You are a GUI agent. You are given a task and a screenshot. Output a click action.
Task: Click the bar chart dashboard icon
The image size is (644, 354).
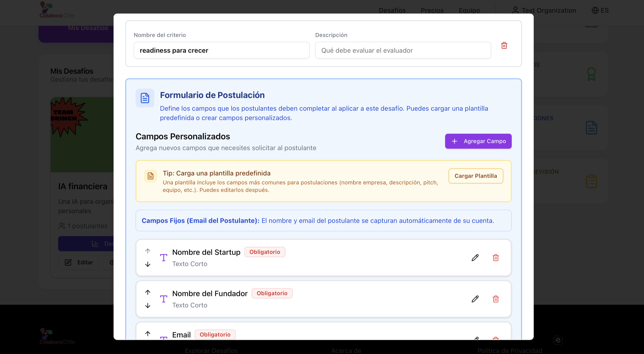pyautogui.click(x=95, y=243)
